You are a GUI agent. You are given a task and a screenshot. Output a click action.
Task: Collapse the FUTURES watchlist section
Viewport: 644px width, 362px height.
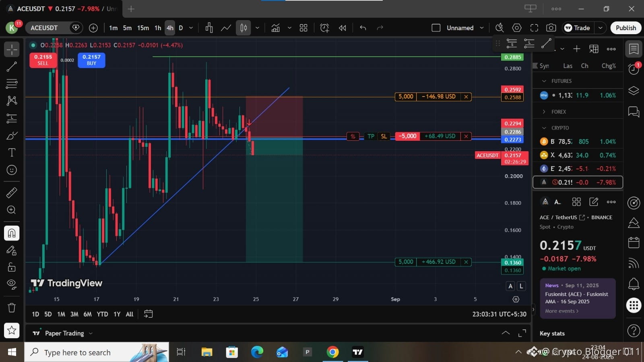click(x=544, y=81)
